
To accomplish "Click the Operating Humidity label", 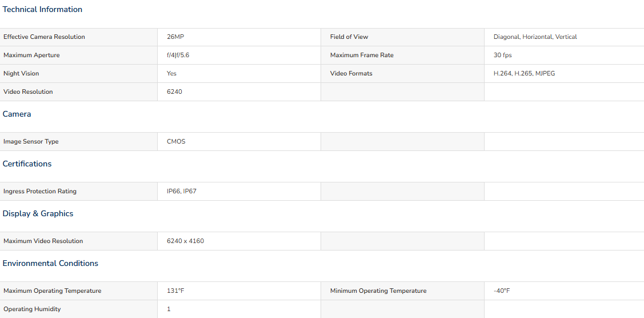I will pyautogui.click(x=32, y=309).
